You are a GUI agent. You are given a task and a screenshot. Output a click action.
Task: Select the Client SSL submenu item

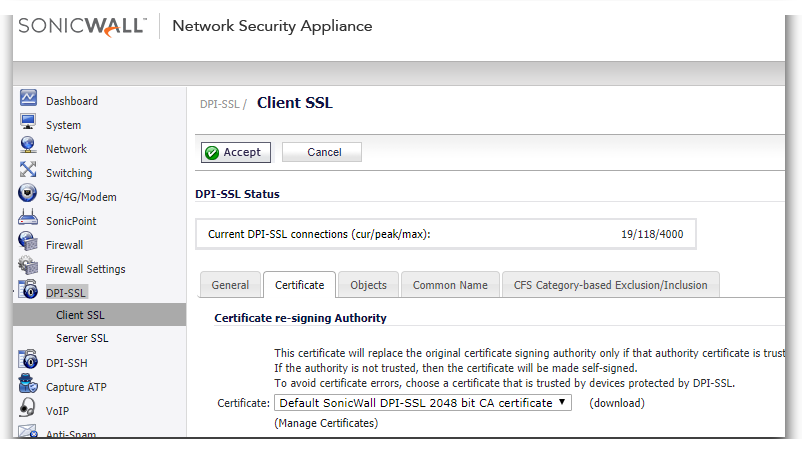point(100,315)
